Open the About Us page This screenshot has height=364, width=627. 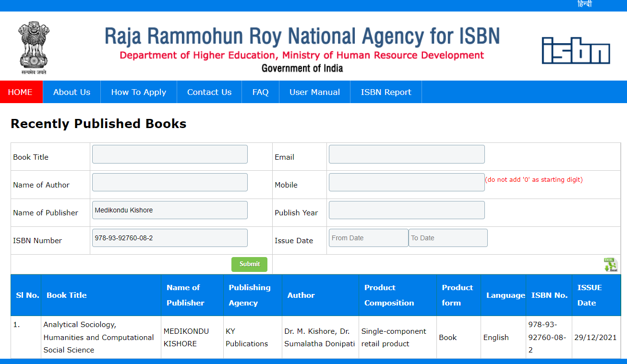(x=72, y=92)
